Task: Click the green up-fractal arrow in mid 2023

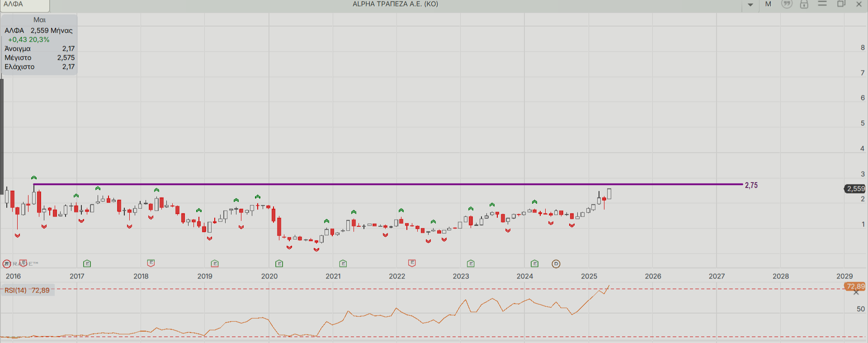Action: pyautogui.click(x=492, y=205)
